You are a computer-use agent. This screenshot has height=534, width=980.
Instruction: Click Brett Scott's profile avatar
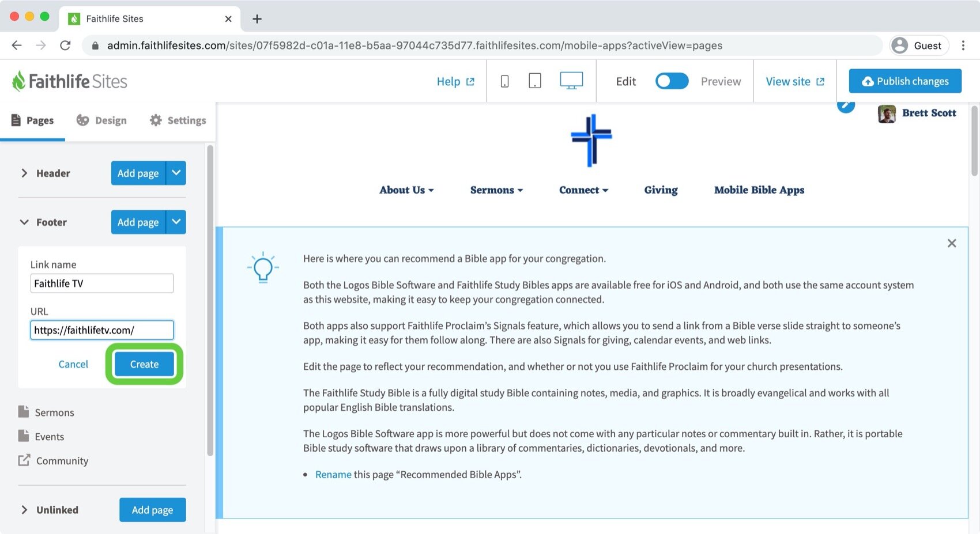pos(887,113)
